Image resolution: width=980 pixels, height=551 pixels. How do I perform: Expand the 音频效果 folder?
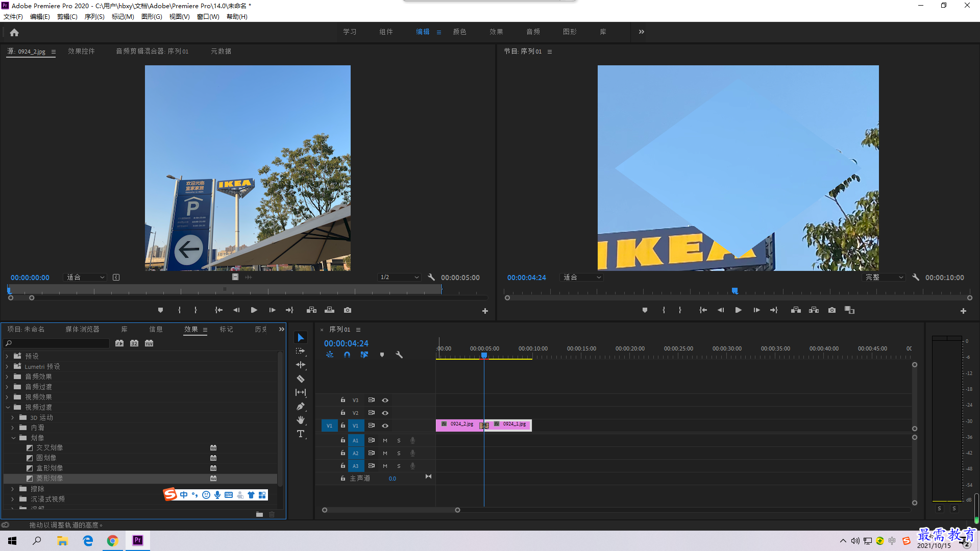click(7, 377)
